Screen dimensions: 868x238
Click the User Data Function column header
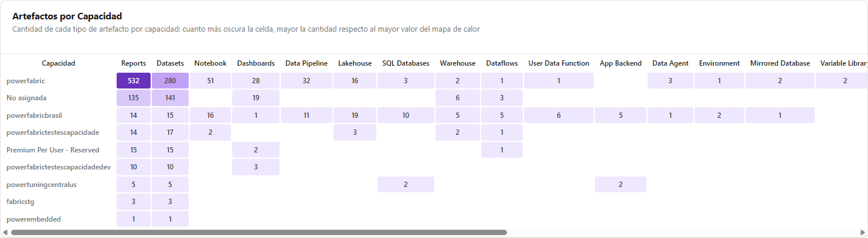559,63
